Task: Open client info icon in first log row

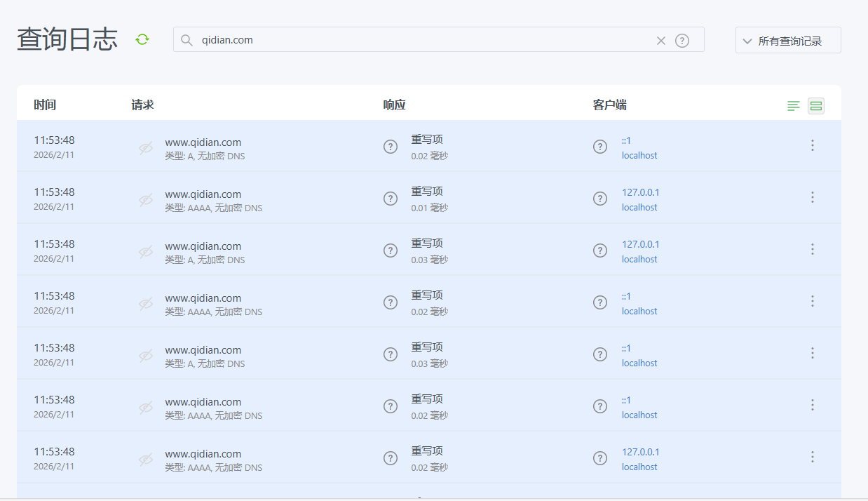Action: click(x=600, y=147)
